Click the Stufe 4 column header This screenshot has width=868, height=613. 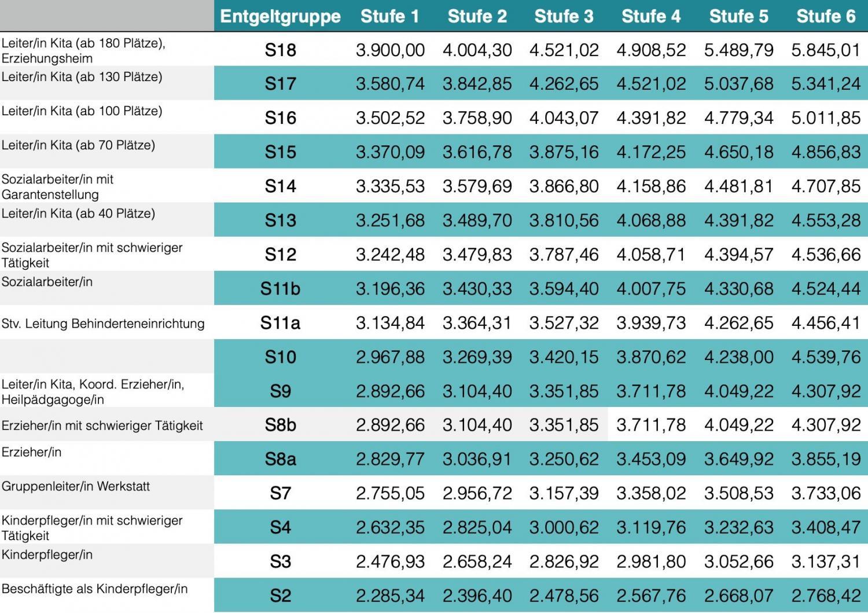coord(651,16)
